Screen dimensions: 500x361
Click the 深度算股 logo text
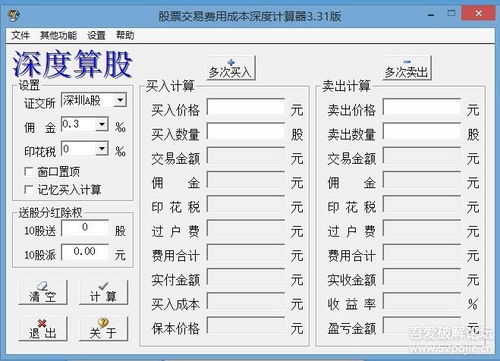coord(72,64)
